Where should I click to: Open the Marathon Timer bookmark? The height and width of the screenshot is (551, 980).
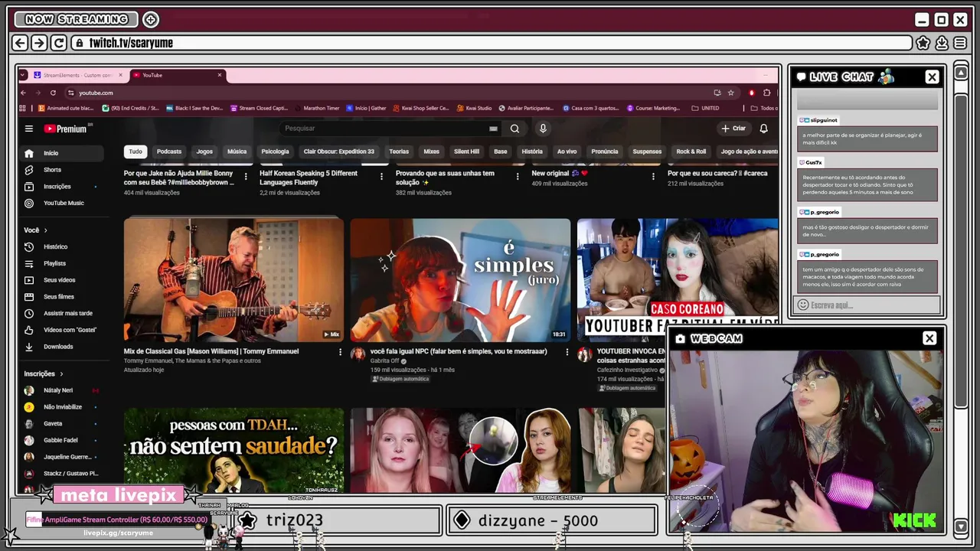point(317,108)
